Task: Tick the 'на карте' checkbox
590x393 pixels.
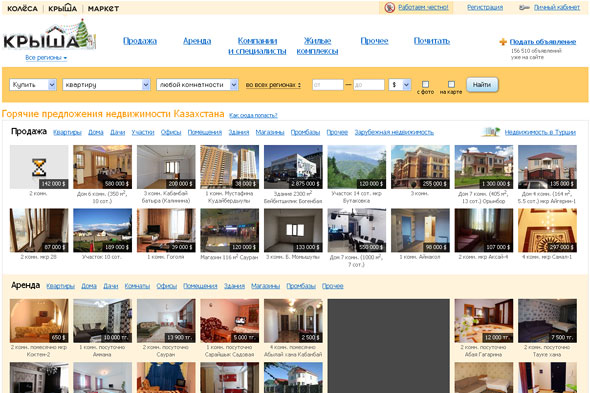Action: tap(451, 84)
